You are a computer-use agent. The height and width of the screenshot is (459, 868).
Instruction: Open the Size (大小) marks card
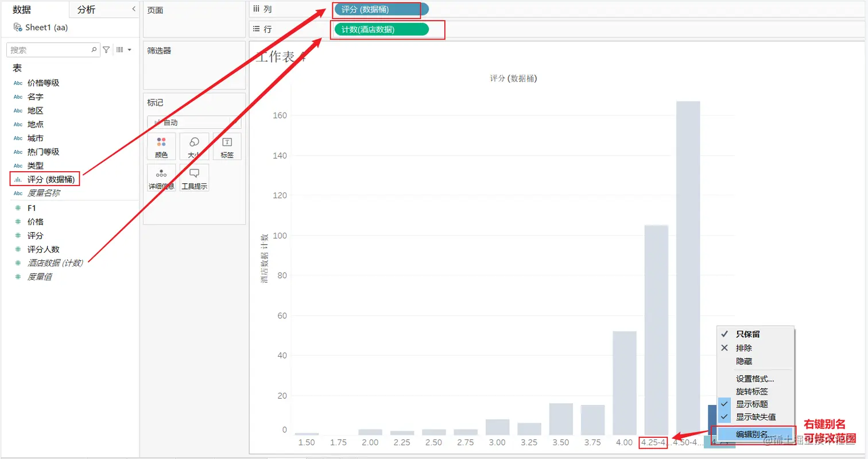coord(194,146)
